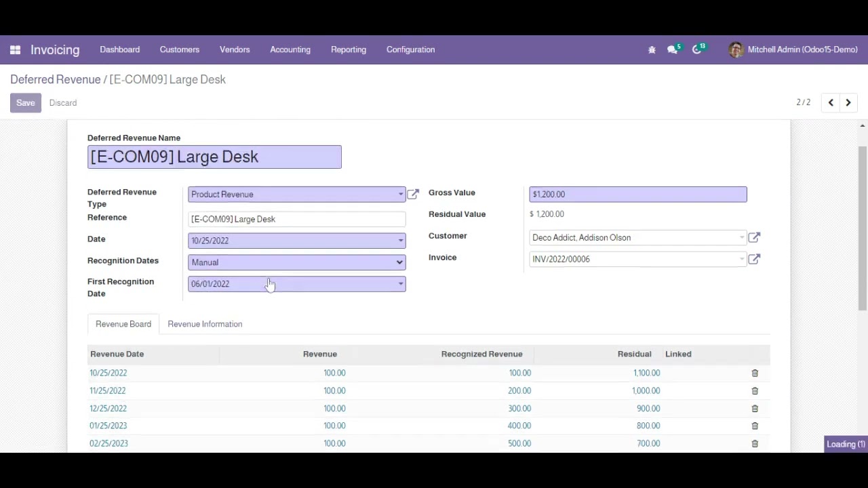
Task: Edit the Deferred Revenue Name field
Action: pos(214,157)
